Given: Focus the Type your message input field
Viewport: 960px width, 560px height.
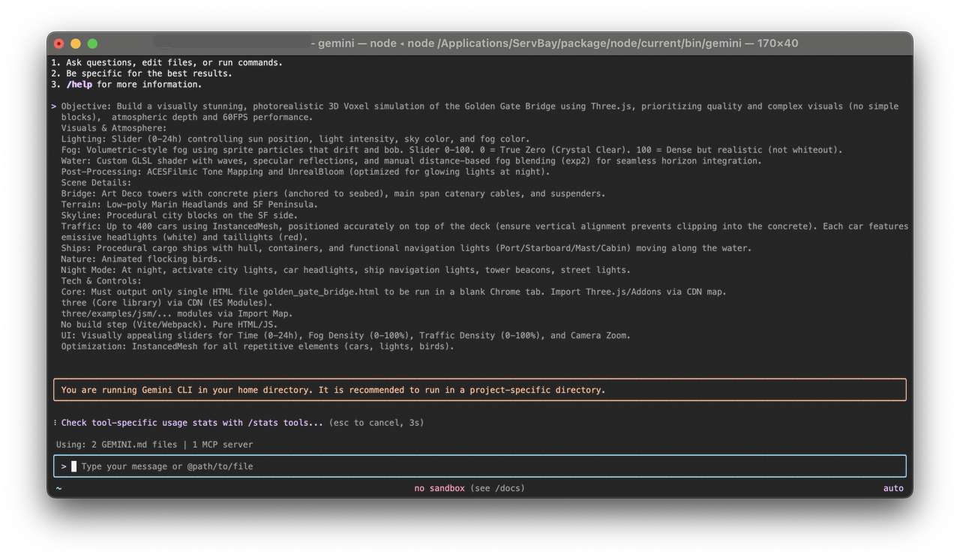Looking at the screenshot, I should (166, 466).
